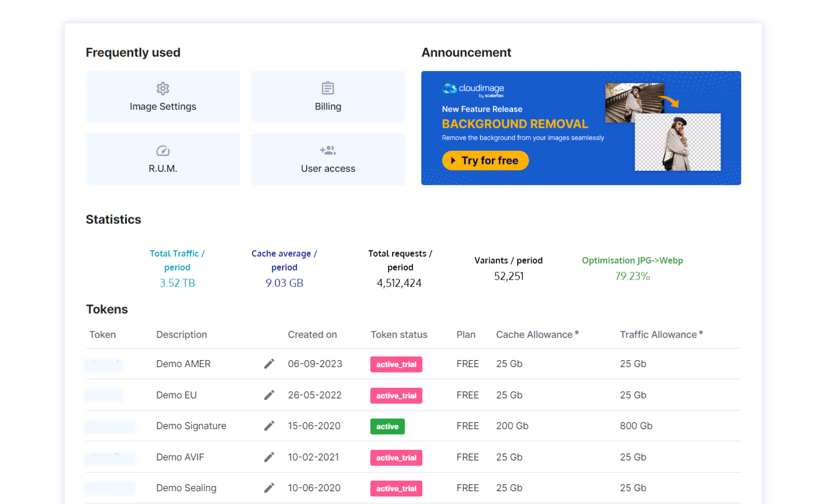The width and height of the screenshot is (817, 504).
Task: Click the User access people icon
Action: click(x=328, y=151)
